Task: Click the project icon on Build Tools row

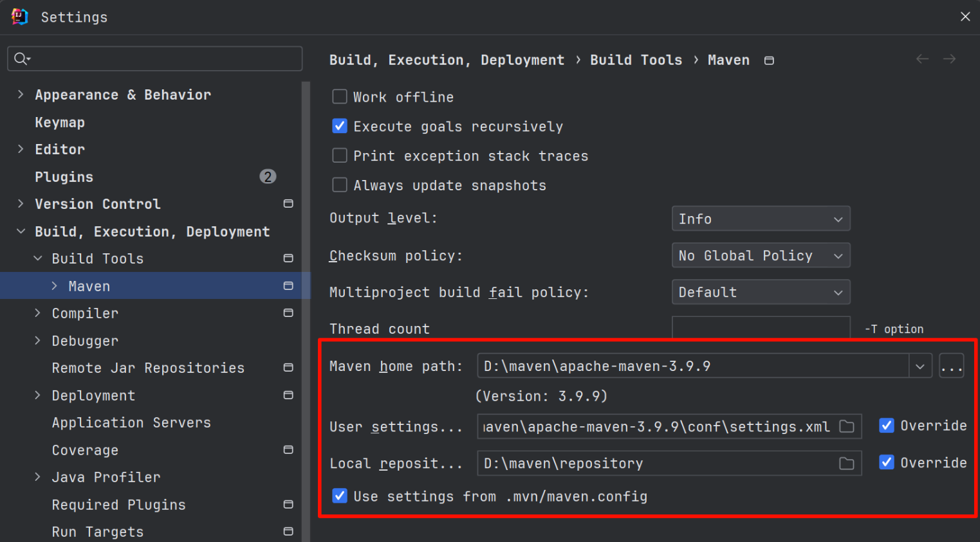Action: [x=288, y=258]
